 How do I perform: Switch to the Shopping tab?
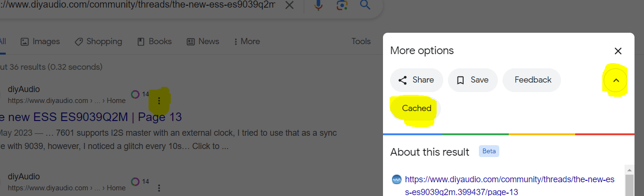click(x=99, y=41)
